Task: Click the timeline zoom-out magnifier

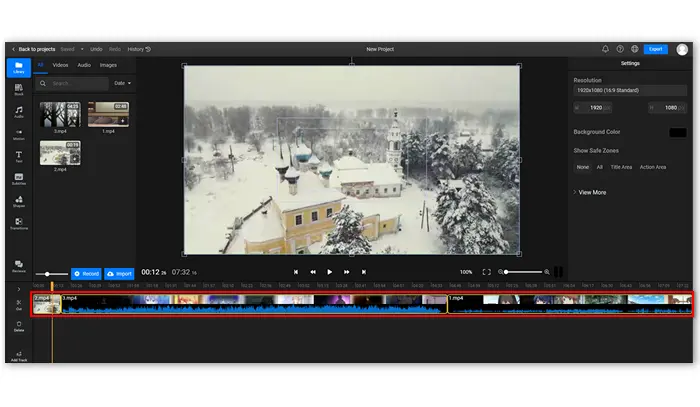Action: click(x=500, y=272)
